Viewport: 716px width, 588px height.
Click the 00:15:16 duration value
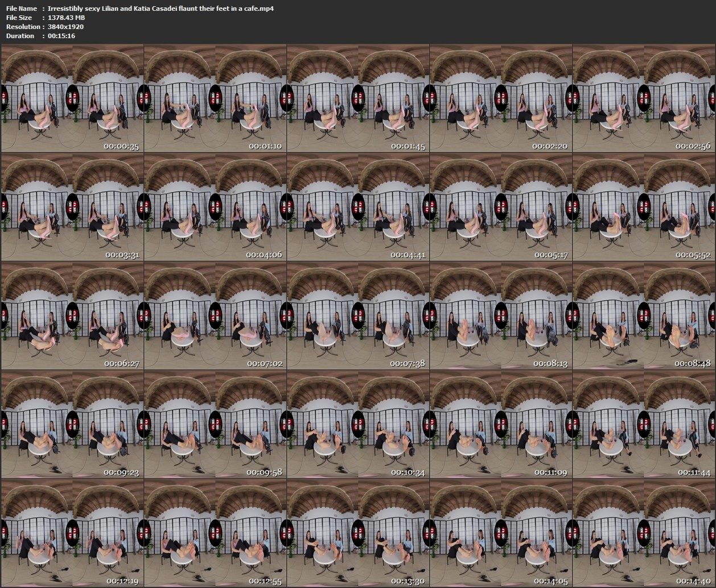(61, 36)
